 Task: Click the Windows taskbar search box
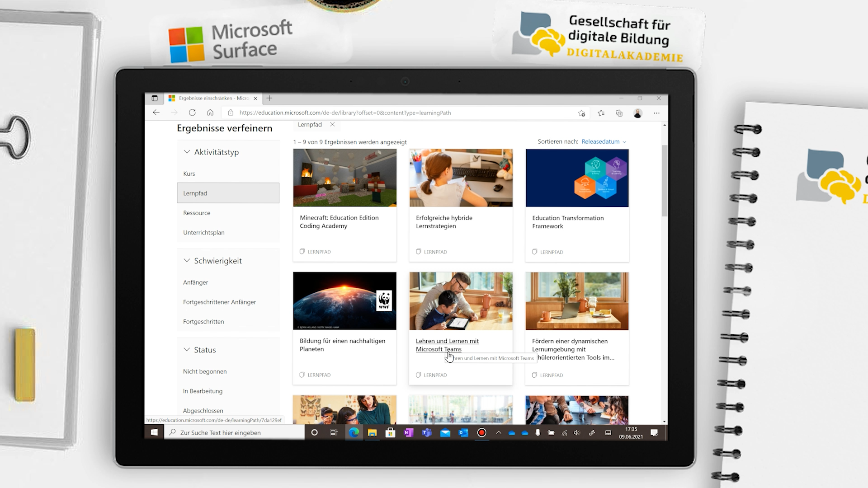(x=234, y=432)
